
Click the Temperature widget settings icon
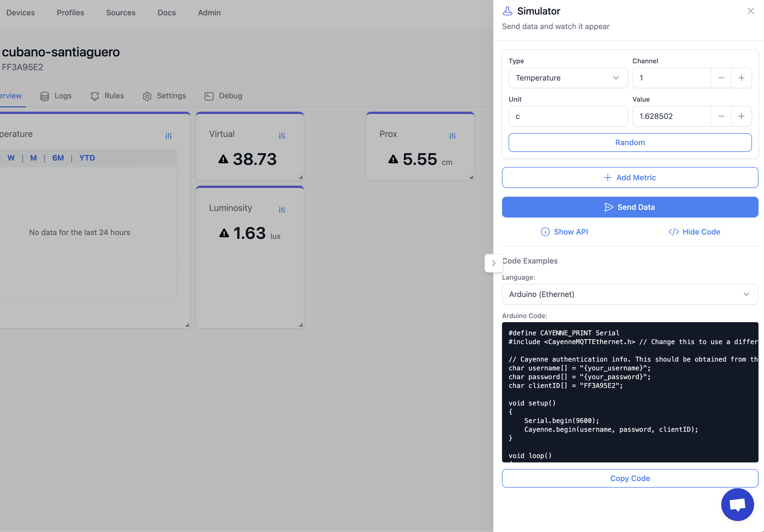tap(168, 136)
